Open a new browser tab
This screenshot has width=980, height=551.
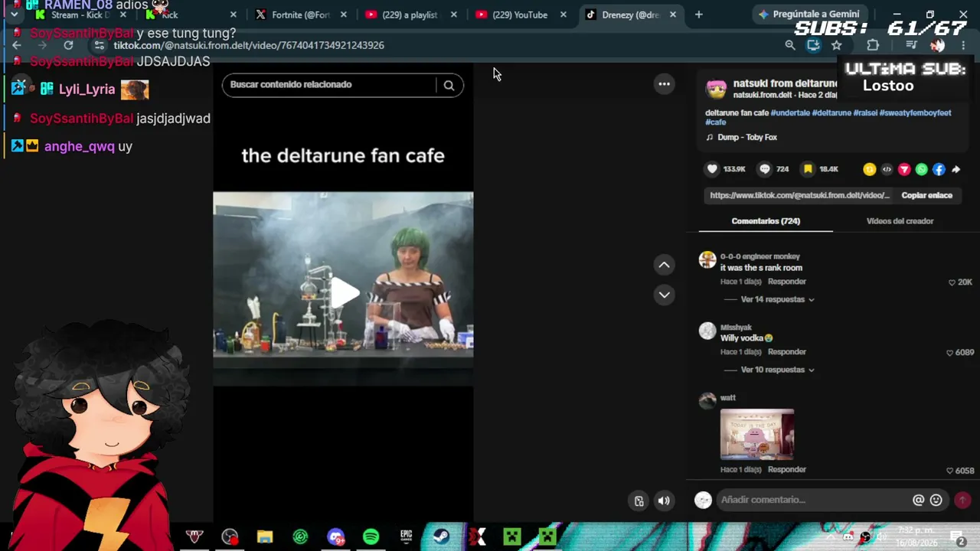[698, 15]
